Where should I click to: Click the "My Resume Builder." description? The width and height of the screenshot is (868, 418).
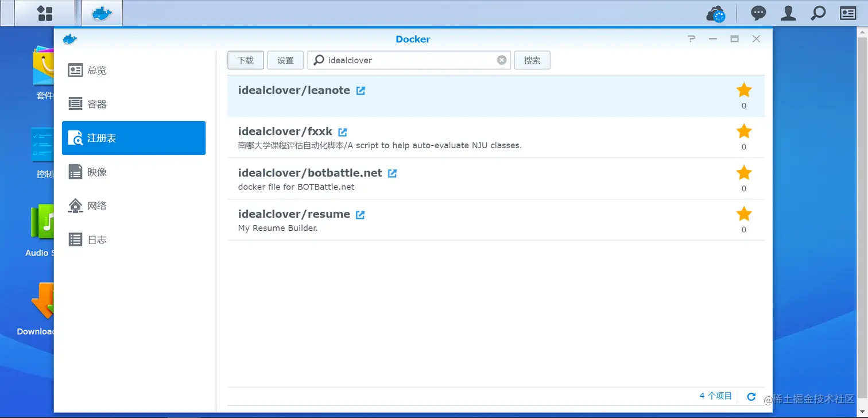click(278, 228)
